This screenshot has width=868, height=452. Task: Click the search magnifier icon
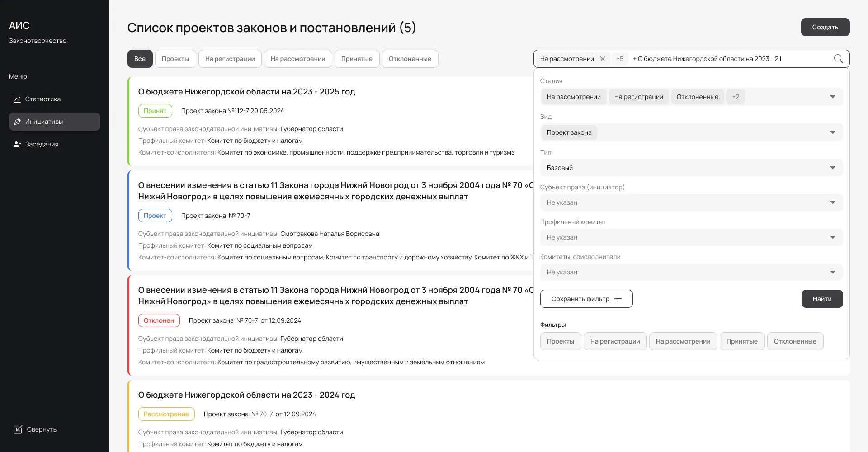point(838,59)
